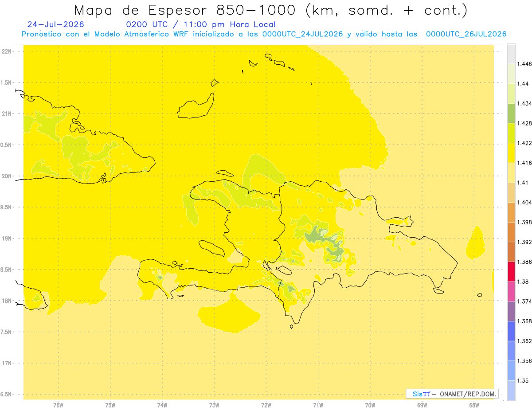
Task: Click the legend value "1.416"
Action: pos(525,163)
